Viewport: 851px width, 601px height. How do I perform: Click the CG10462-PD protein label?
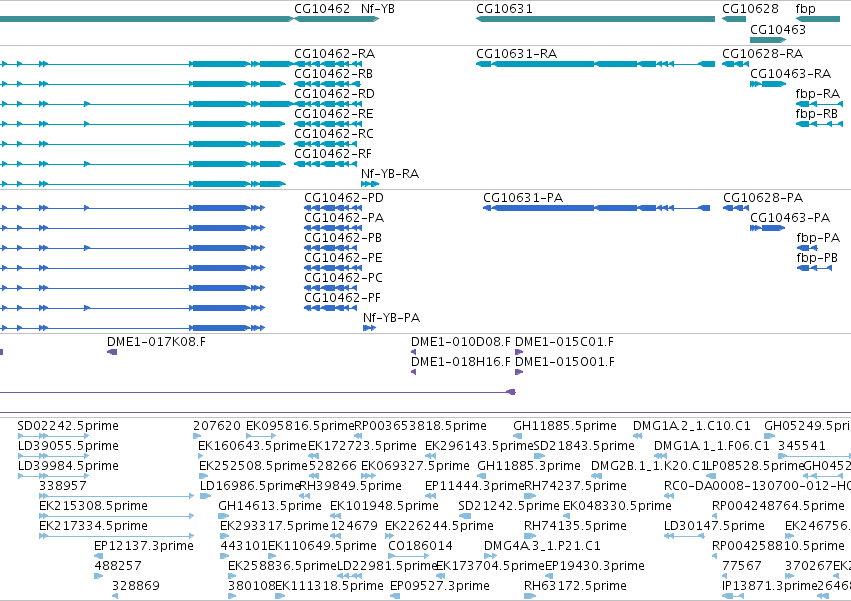[344, 198]
